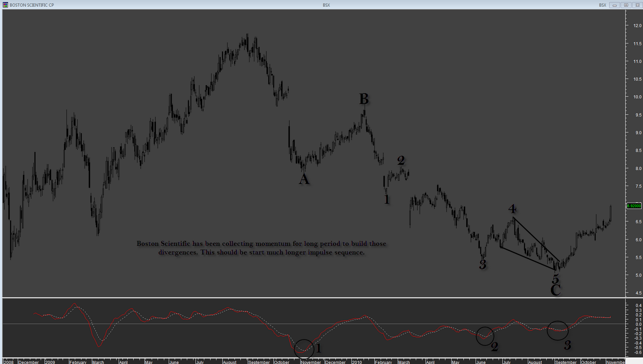Image resolution: width=643 pixels, height=364 pixels.
Task: Click the chart application icon in the title bar
Action: click(5, 5)
